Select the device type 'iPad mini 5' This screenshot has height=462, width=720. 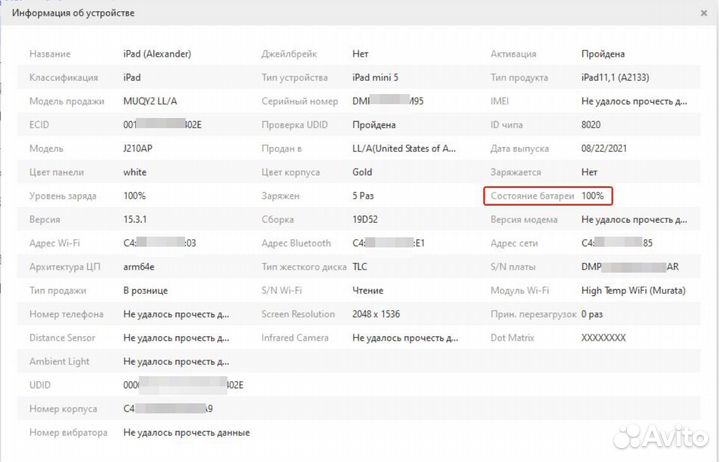375,78
